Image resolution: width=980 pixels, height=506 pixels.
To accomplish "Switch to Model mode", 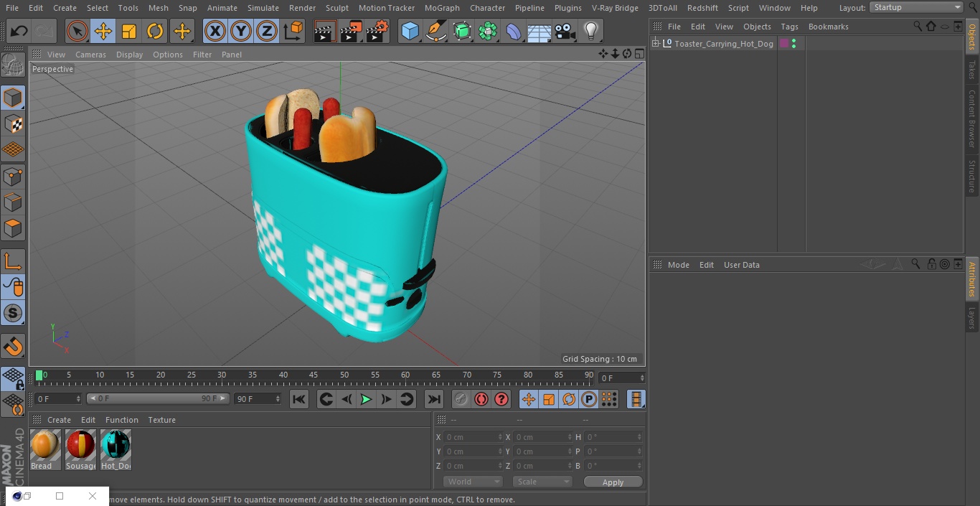I will pos(13,98).
